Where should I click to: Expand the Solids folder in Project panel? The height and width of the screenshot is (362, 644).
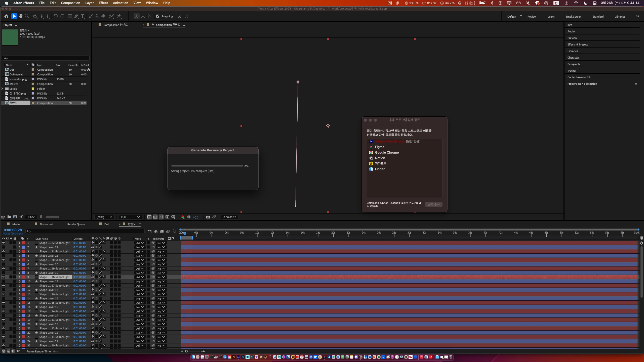click(x=2, y=89)
